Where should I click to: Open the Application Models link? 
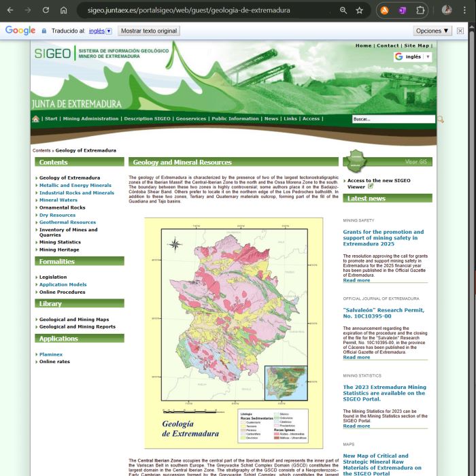pos(63,284)
